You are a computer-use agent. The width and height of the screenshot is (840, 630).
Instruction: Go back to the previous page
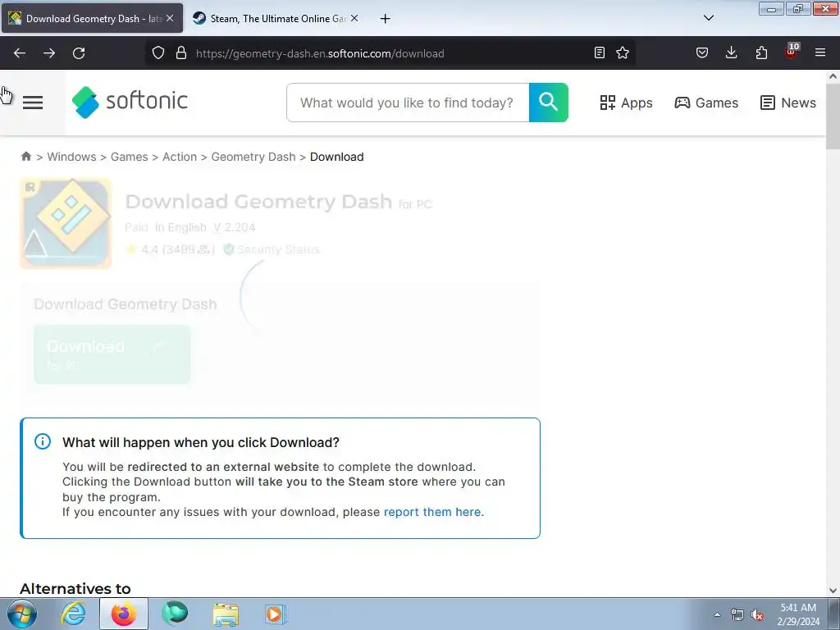click(x=20, y=53)
